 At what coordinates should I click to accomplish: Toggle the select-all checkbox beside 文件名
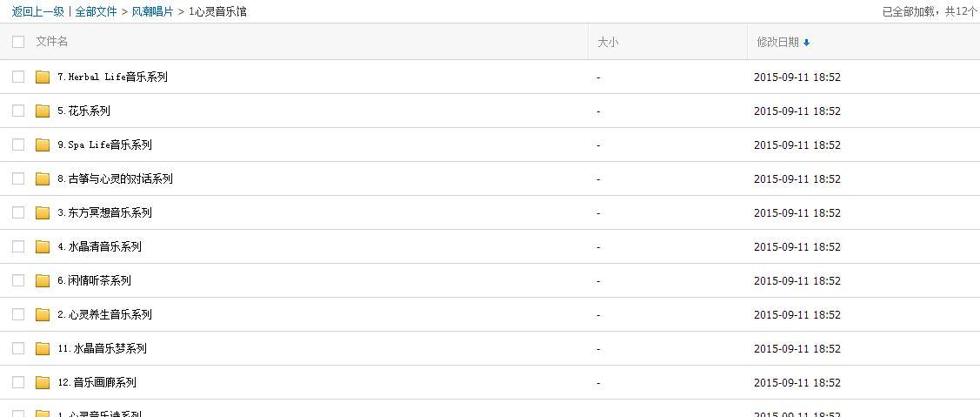(18, 42)
